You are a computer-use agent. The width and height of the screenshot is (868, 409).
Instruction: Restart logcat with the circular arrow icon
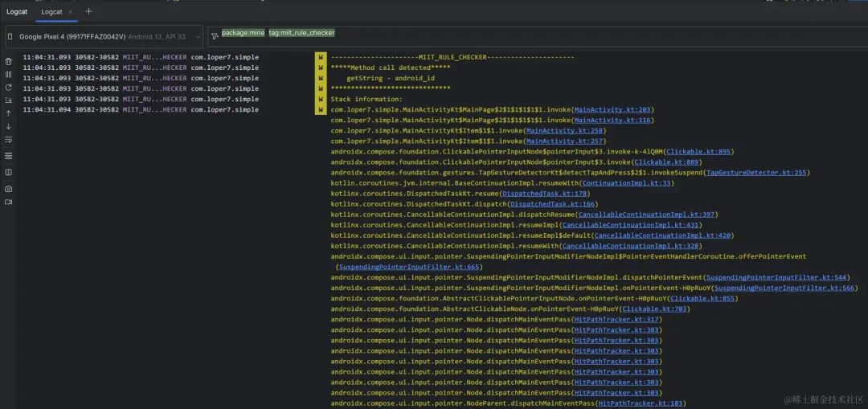[x=8, y=88]
